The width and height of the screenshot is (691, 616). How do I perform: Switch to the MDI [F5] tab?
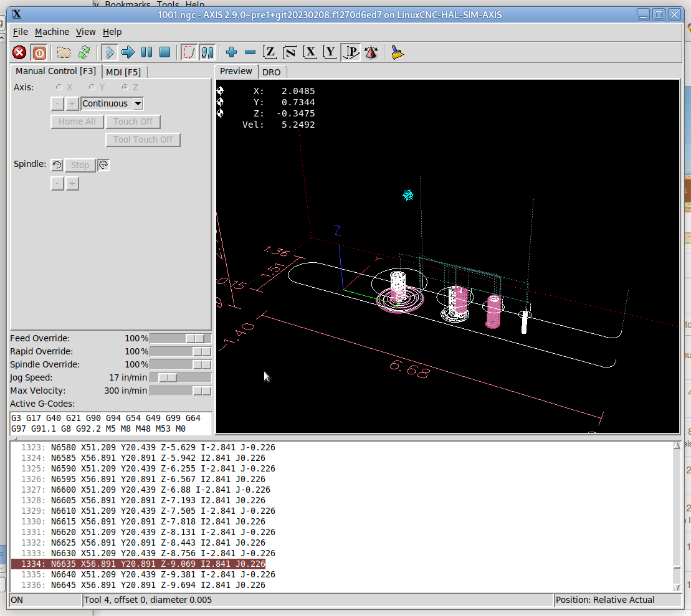pyautogui.click(x=123, y=72)
